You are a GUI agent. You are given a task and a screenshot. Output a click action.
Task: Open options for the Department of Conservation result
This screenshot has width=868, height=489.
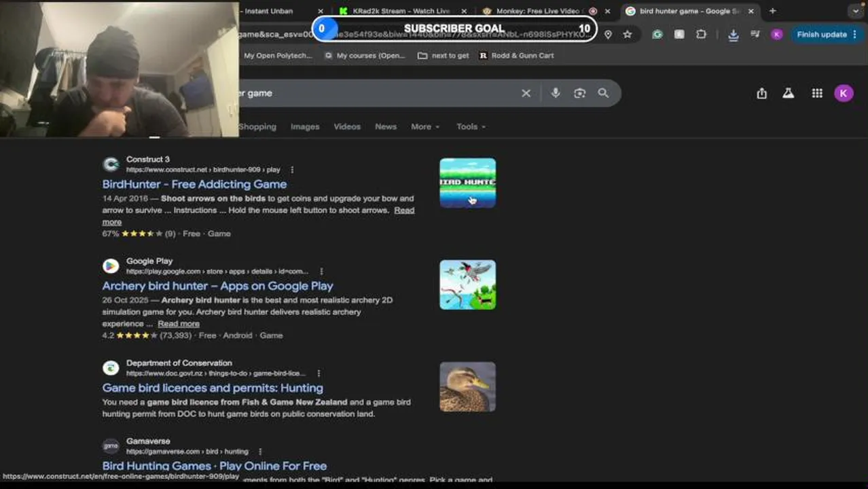coord(319,374)
